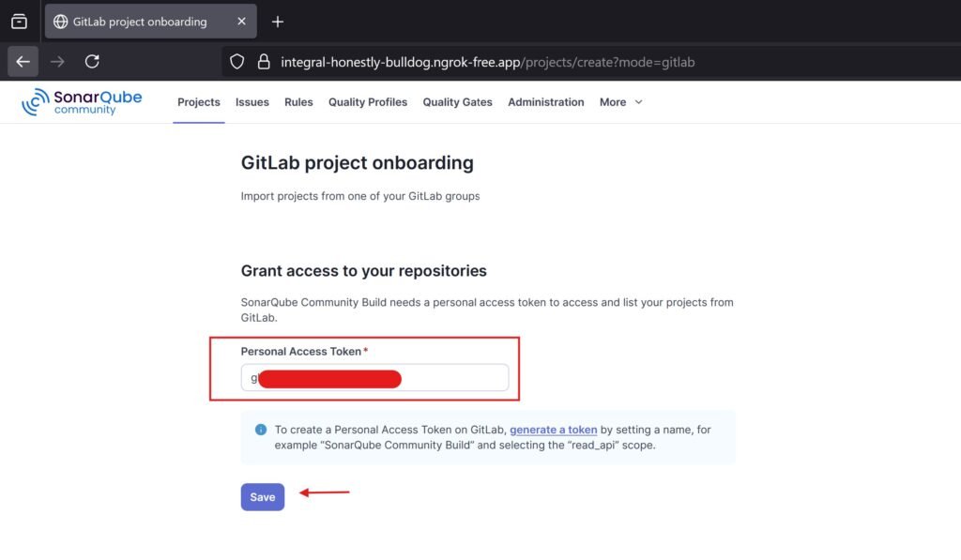Click the browser back navigation arrow
The image size is (961, 560).
pos(23,61)
